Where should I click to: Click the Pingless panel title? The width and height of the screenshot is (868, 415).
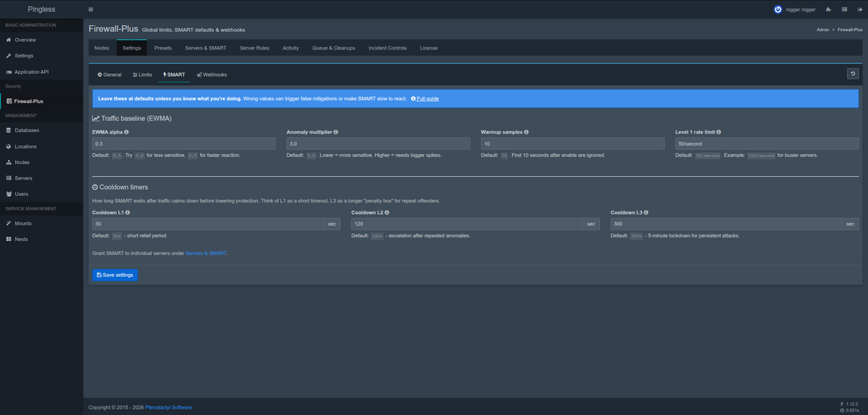coord(41,9)
